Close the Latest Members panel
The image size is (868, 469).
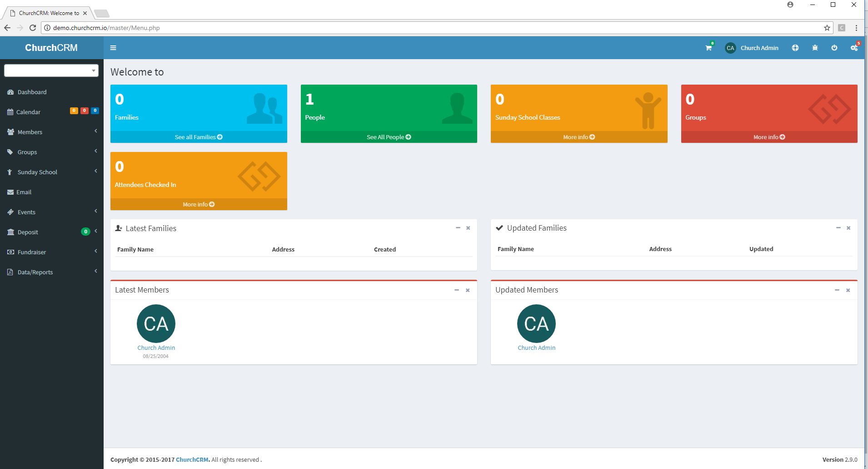468,290
